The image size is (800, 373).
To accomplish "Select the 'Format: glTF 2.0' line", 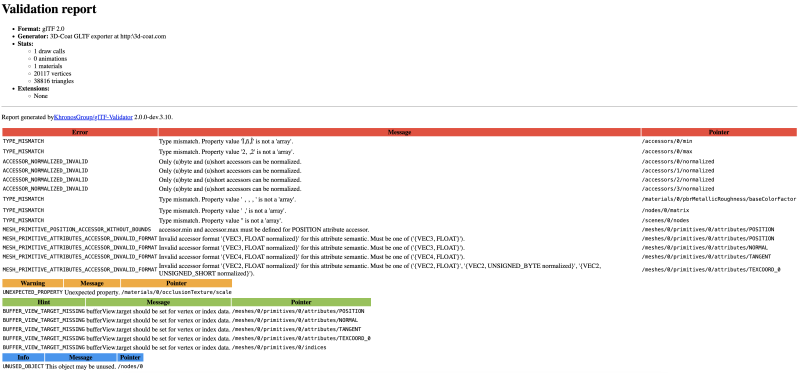I will [x=41, y=29].
